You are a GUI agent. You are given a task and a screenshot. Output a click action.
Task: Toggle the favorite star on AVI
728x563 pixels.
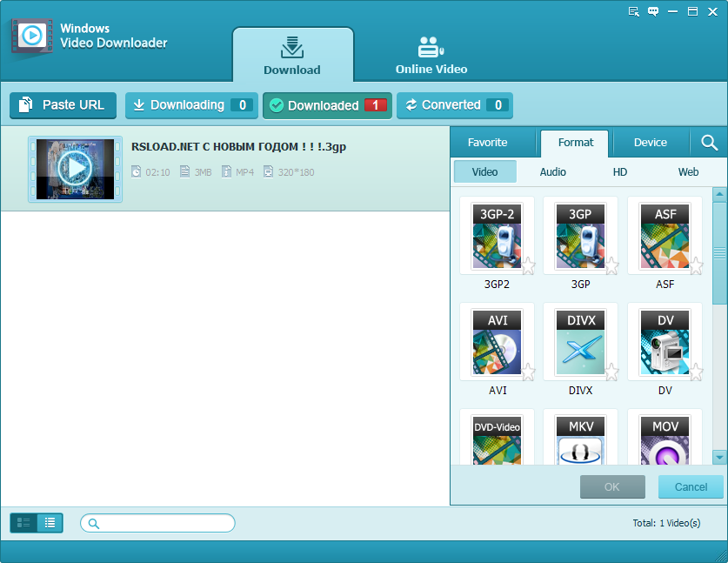[528, 372]
